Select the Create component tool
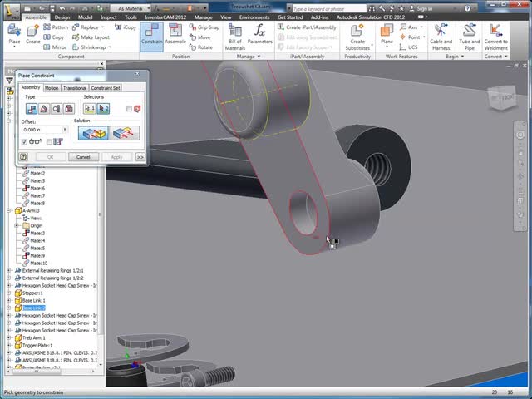The image size is (532, 399). tap(33, 34)
